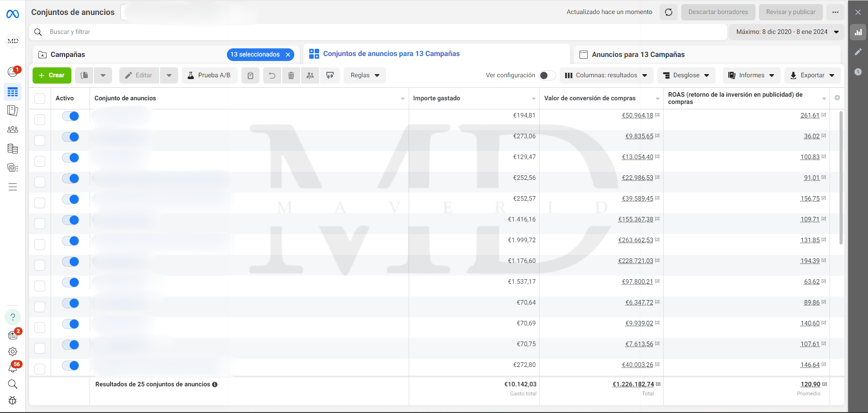Switch to Anuncios para 13 Campañas tab
Viewport: 868px width, 413px height.
click(x=638, y=55)
